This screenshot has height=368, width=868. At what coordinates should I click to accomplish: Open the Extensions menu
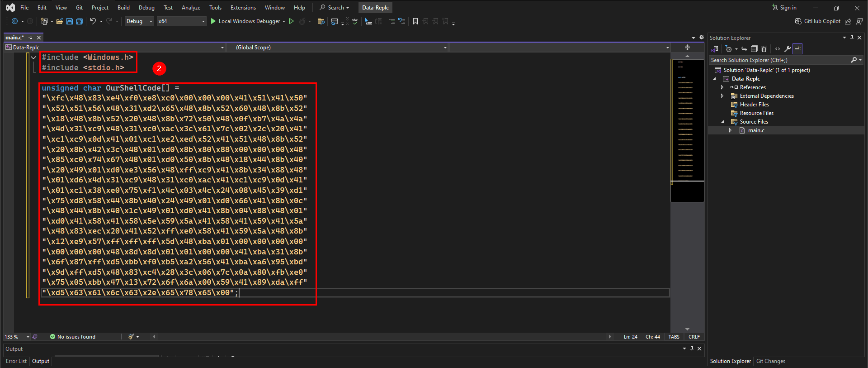(x=243, y=8)
